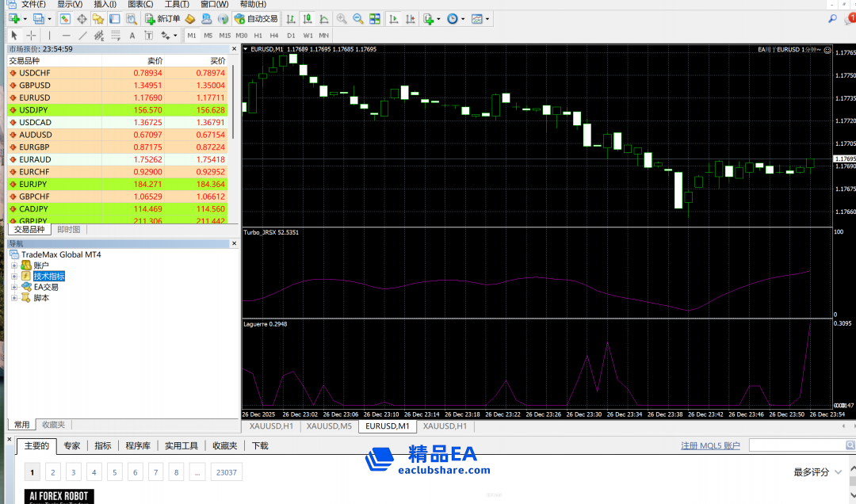856x504 pixels.
Task: Switch to the XAUUSD,M5 chart tab
Action: tap(329, 426)
